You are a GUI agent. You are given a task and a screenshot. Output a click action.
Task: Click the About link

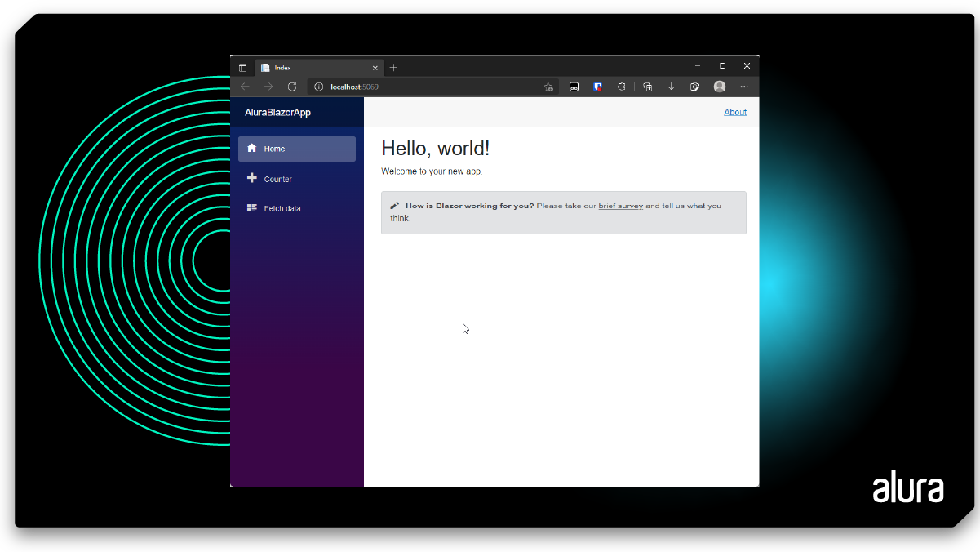coord(735,113)
